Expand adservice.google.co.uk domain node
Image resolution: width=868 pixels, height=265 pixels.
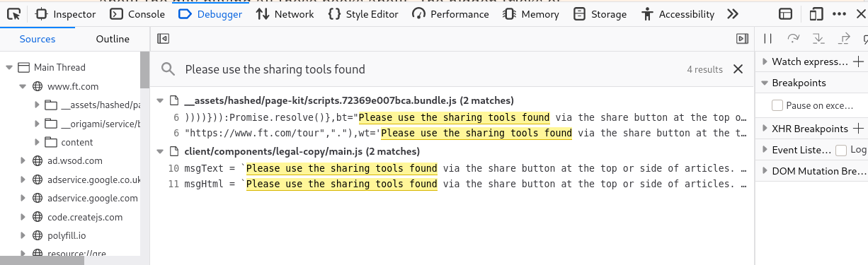coord(23,180)
